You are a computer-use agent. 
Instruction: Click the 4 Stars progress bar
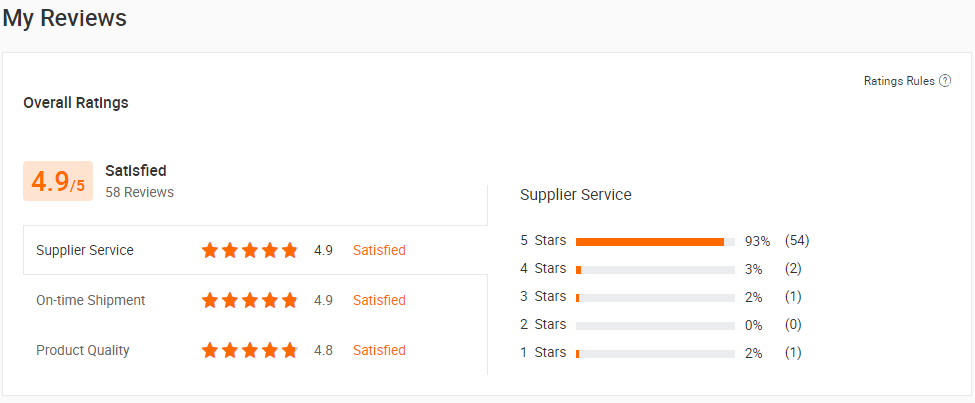click(x=655, y=269)
